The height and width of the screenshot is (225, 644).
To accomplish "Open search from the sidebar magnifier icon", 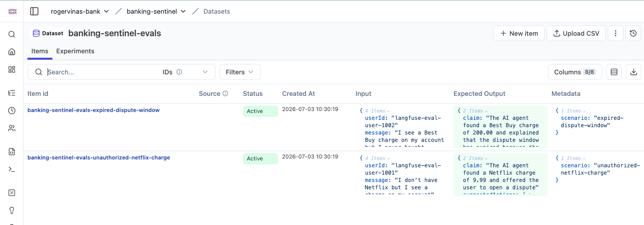I will pyautogui.click(x=12, y=34).
